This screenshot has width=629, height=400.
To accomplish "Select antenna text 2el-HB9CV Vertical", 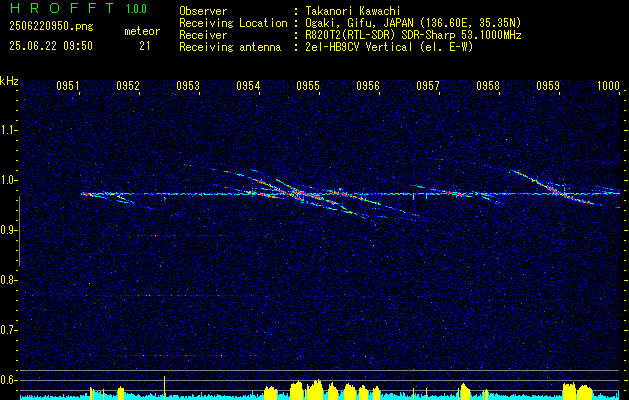I will pyautogui.click(x=359, y=47).
